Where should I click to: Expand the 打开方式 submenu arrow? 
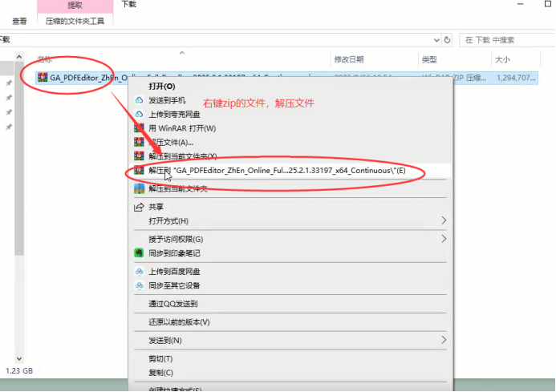tap(444, 220)
